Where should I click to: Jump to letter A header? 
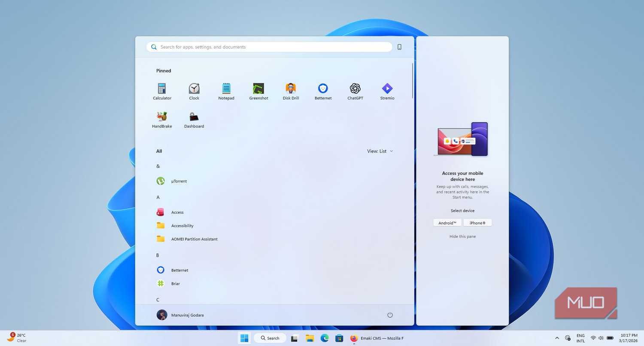[x=158, y=197]
